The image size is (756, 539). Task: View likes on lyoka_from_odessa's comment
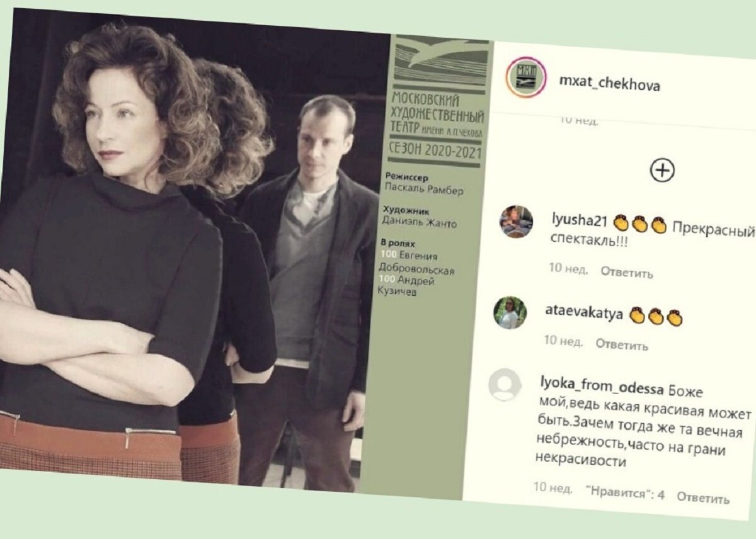coord(624,492)
